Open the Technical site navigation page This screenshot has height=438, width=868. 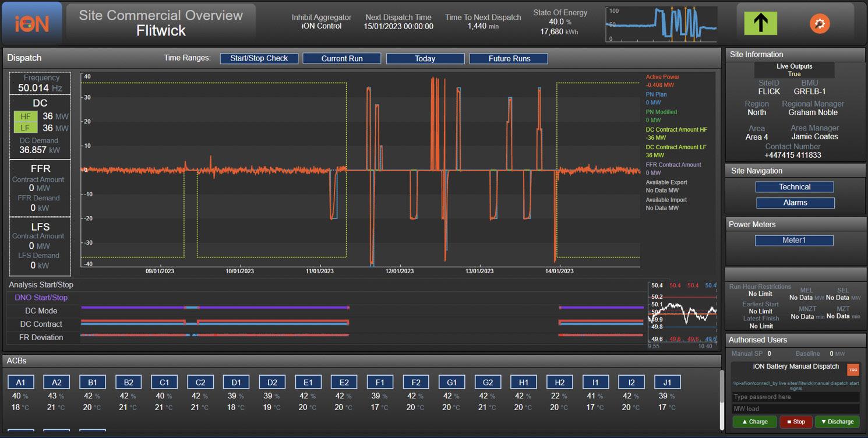tap(795, 187)
